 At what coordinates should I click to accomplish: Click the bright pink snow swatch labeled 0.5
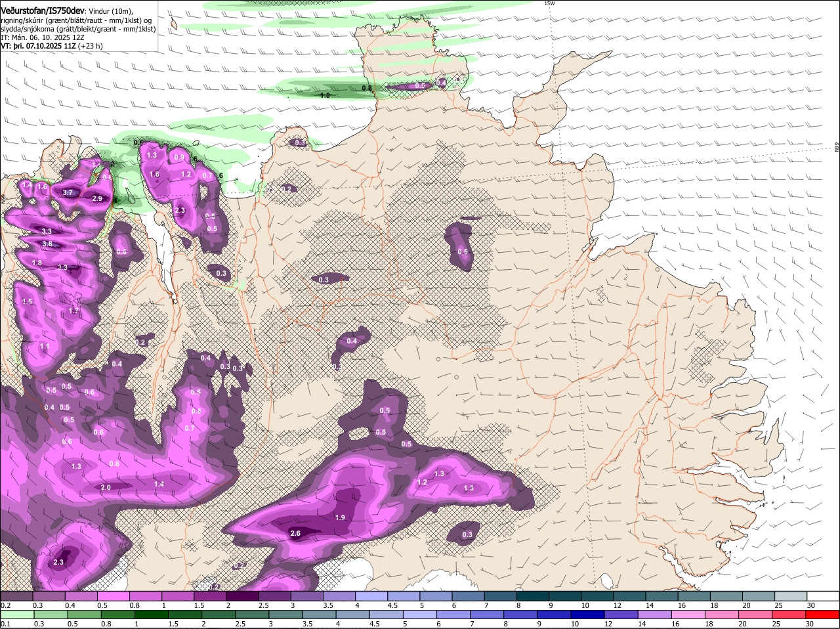(x=113, y=596)
